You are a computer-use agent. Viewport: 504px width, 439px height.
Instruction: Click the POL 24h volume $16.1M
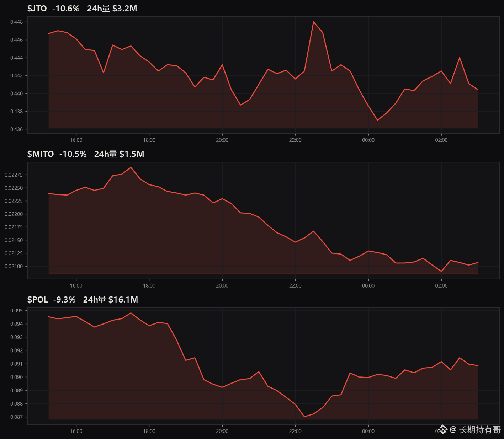point(111,300)
